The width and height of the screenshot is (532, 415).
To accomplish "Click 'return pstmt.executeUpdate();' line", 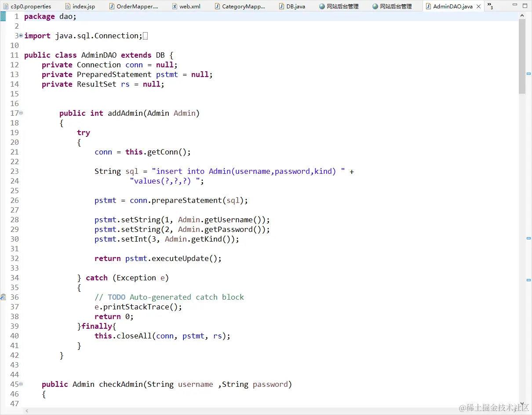I will 158,259.
